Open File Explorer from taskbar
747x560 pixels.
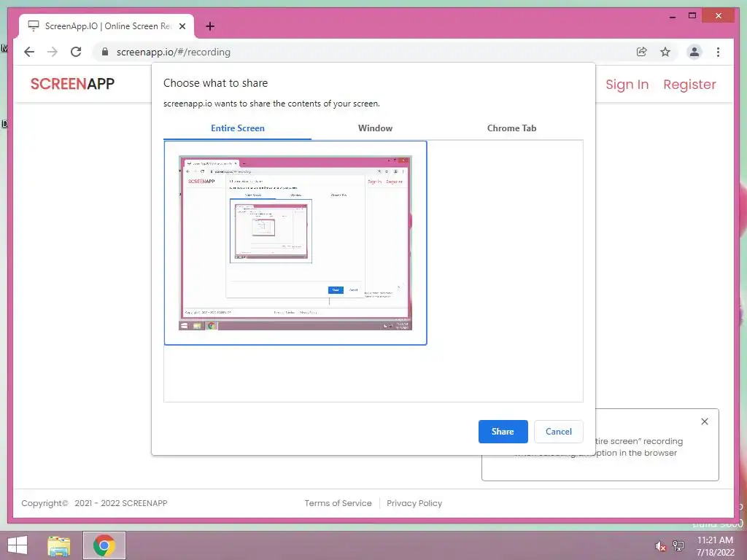(59, 545)
